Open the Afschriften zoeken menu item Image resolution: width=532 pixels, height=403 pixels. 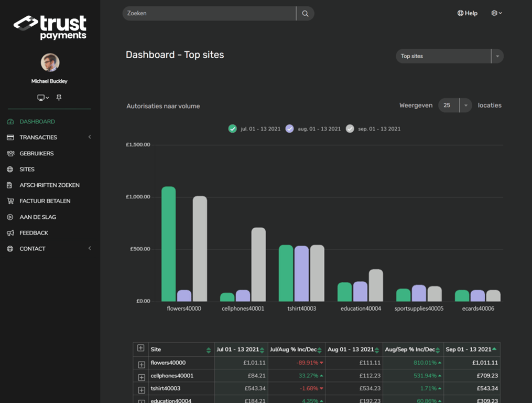coord(49,185)
